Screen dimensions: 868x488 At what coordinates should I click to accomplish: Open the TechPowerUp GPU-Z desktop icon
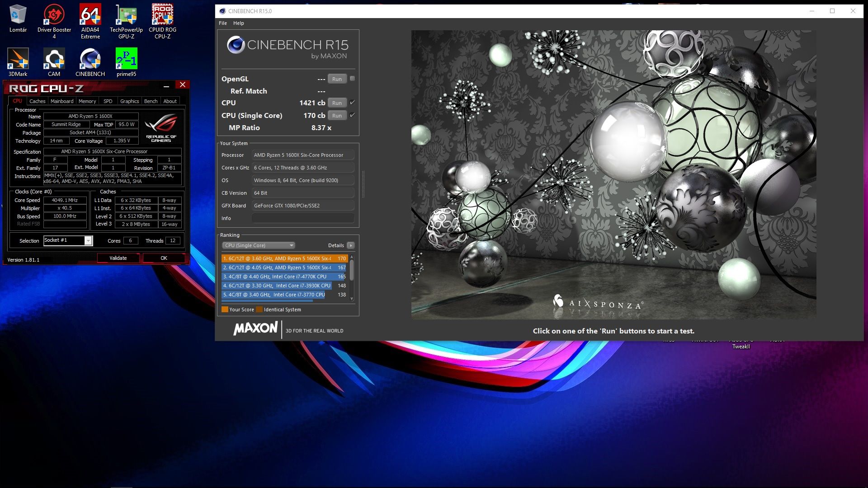(x=126, y=21)
